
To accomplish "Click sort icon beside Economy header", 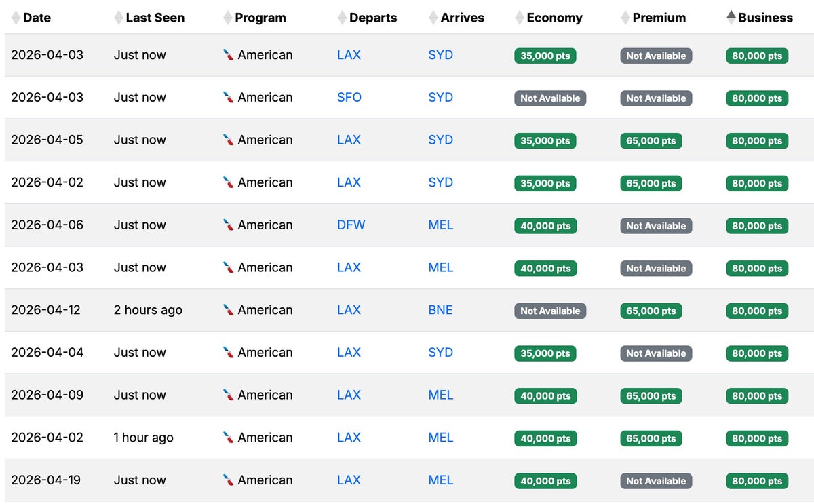I will pos(520,18).
